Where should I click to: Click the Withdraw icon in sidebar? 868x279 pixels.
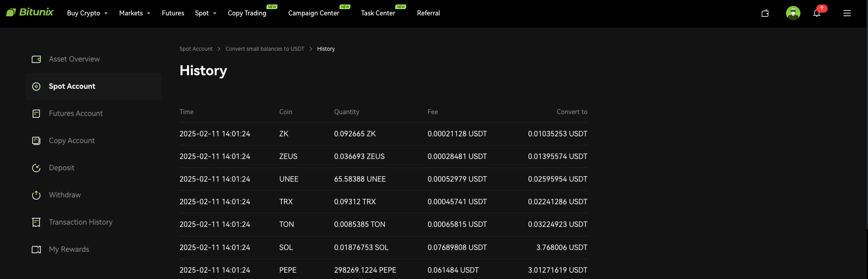click(36, 195)
